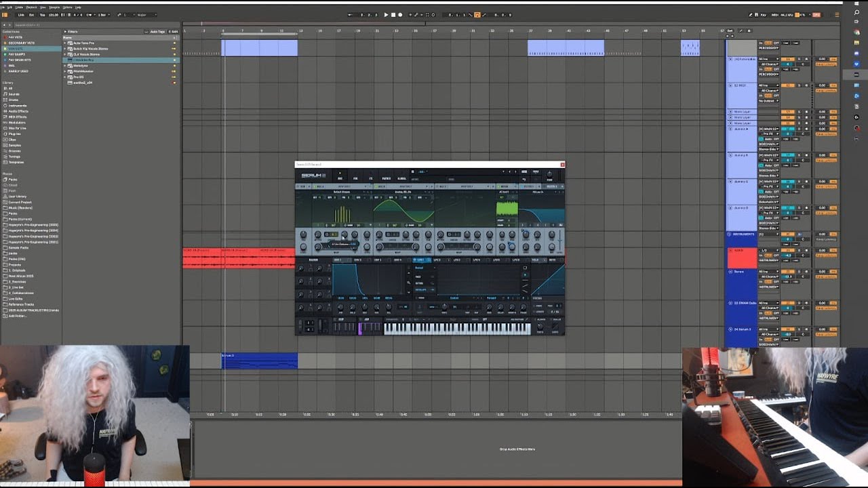Toggle Serum Noise oscillator on/off
This screenshot has width=868, height=488.
point(498,186)
